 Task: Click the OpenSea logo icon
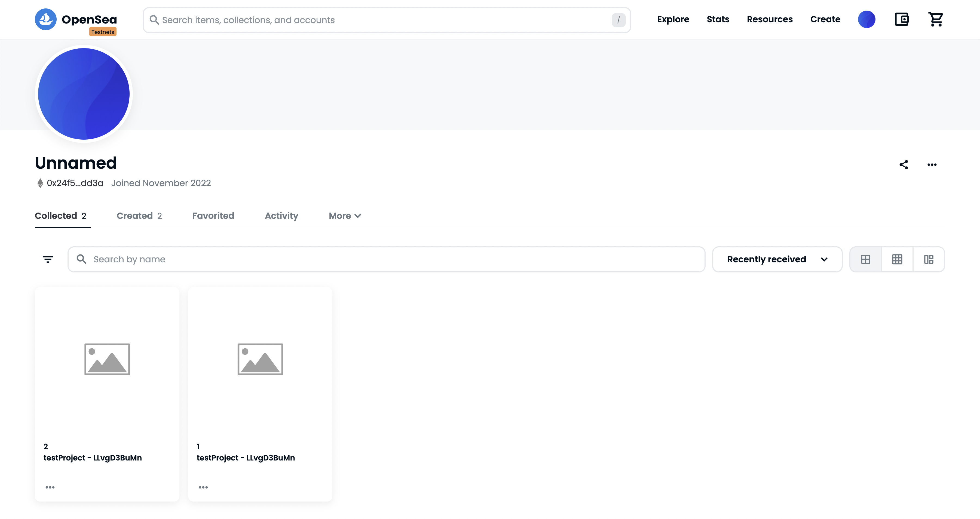click(46, 19)
